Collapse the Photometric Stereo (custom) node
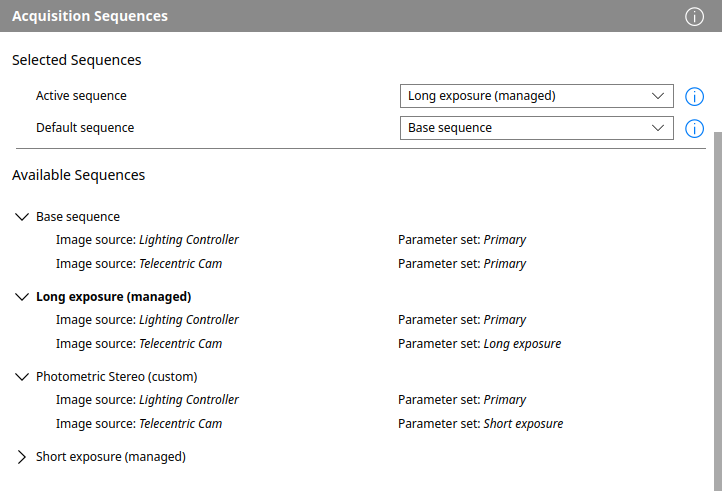 (22, 377)
